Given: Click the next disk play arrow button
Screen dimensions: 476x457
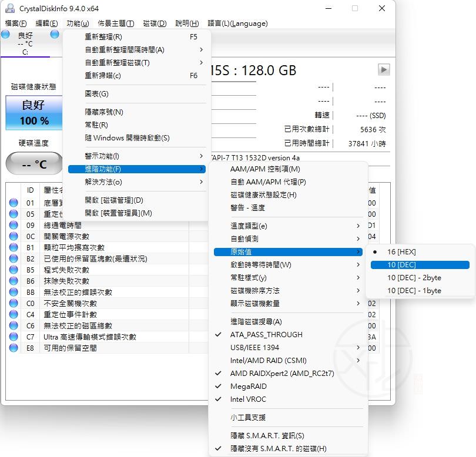Looking at the screenshot, I should tap(384, 70).
